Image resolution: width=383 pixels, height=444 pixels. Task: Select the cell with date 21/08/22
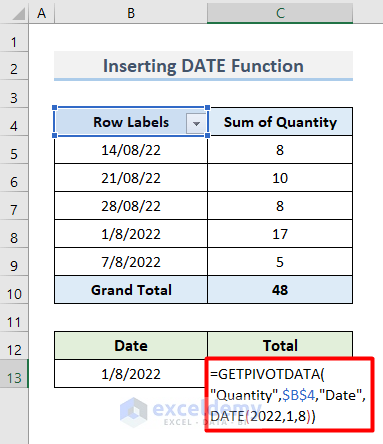(131, 178)
